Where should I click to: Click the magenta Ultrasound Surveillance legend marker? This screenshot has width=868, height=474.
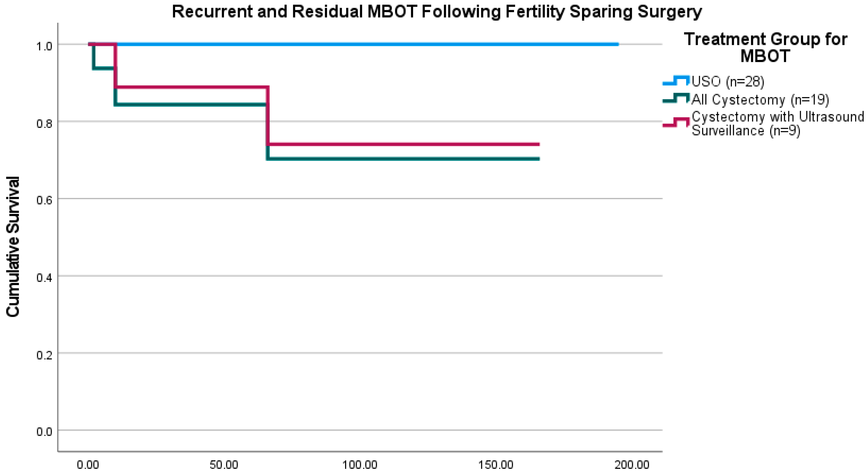pyautogui.click(x=676, y=123)
